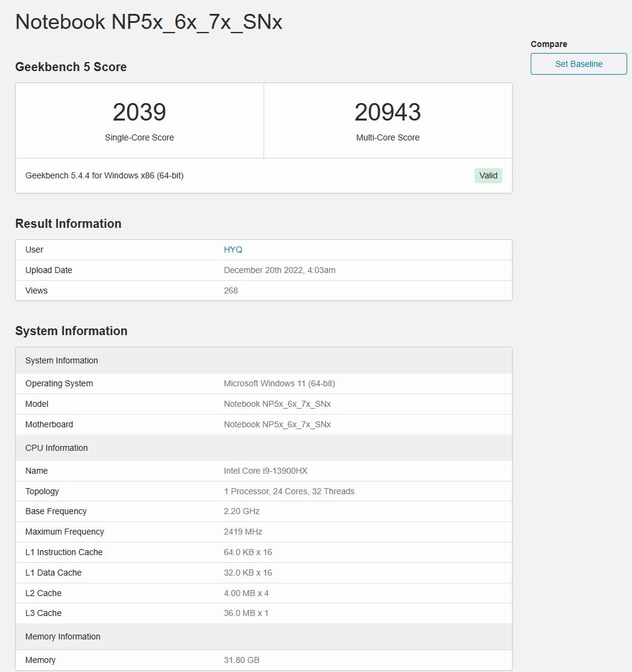The width and height of the screenshot is (632, 672).
Task: Click the Views count 268
Action: point(231,290)
